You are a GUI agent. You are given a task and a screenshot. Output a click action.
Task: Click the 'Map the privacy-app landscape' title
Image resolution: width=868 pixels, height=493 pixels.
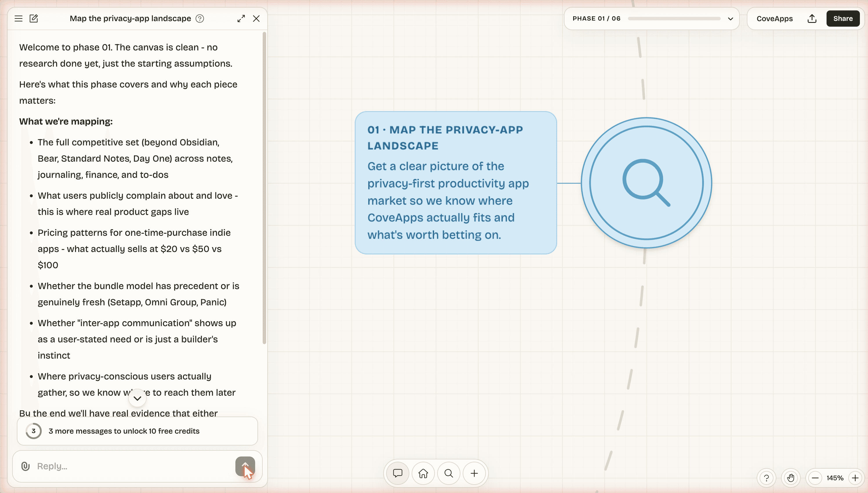click(x=130, y=19)
